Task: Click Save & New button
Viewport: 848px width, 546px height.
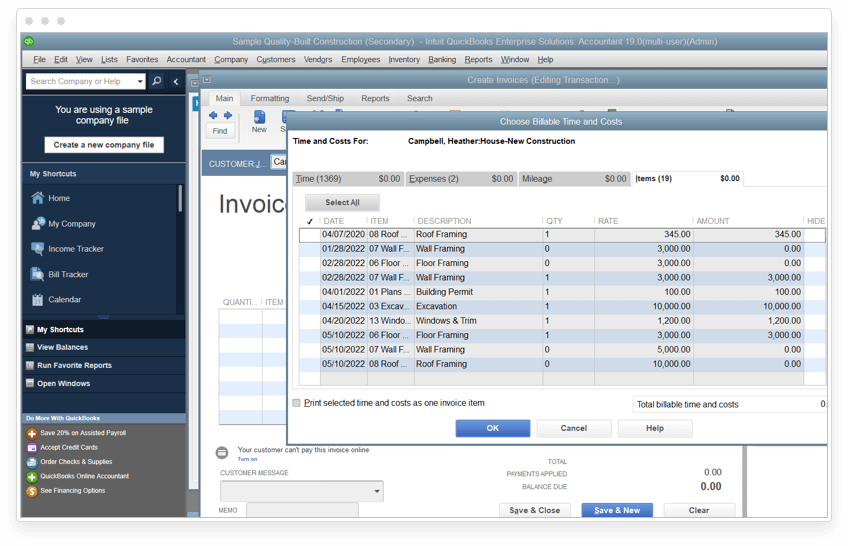Action: tap(617, 510)
